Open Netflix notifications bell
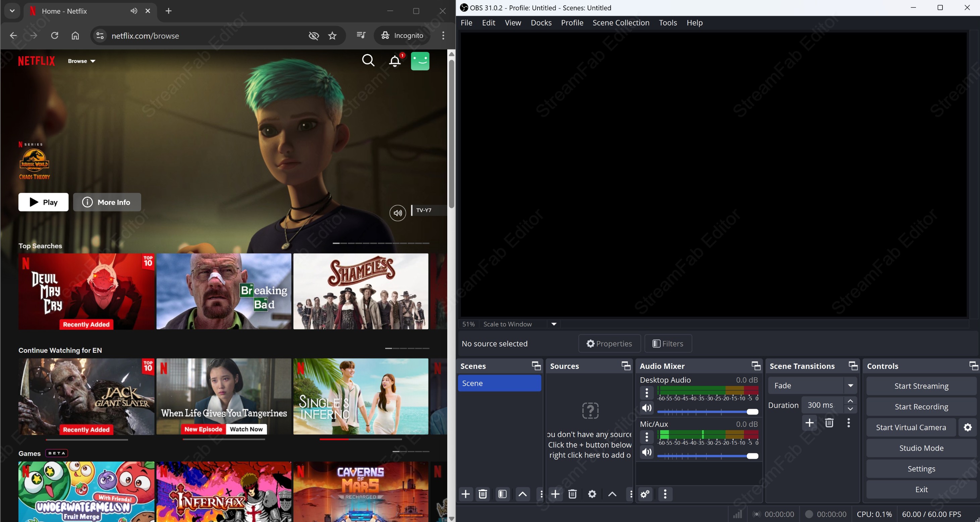Screen dimensions: 980x522 (x=395, y=61)
